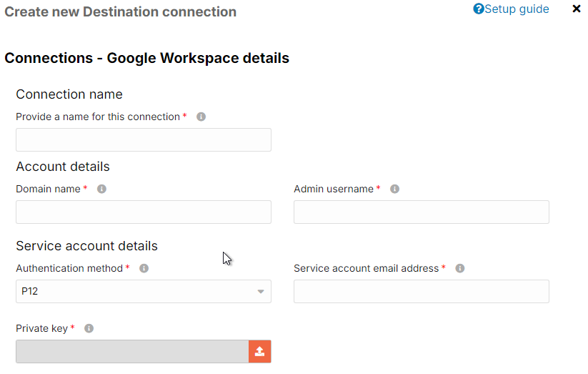Show Service account email address info
This screenshot has height=374, width=588.
click(x=459, y=268)
